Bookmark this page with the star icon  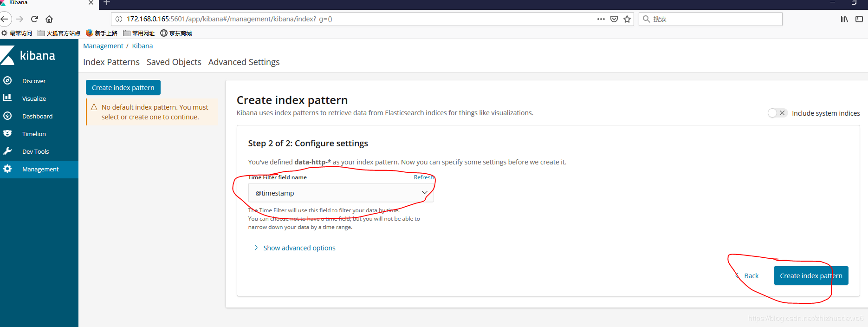click(x=627, y=19)
